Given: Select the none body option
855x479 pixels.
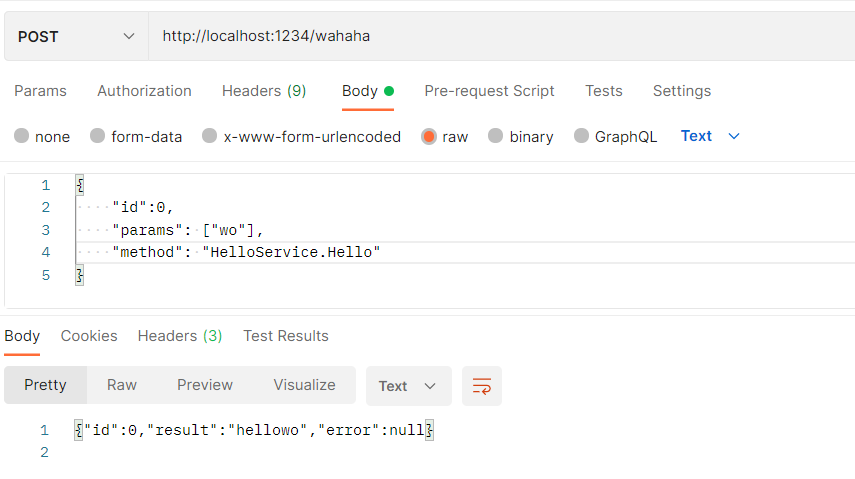Looking at the screenshot, I should coord(22,136).
